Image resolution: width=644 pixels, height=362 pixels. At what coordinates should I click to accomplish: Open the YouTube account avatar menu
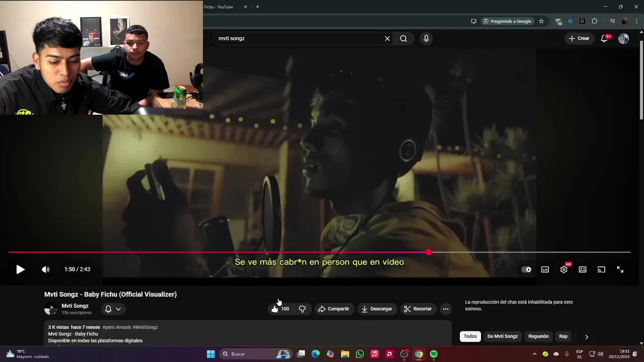point(623,39)
